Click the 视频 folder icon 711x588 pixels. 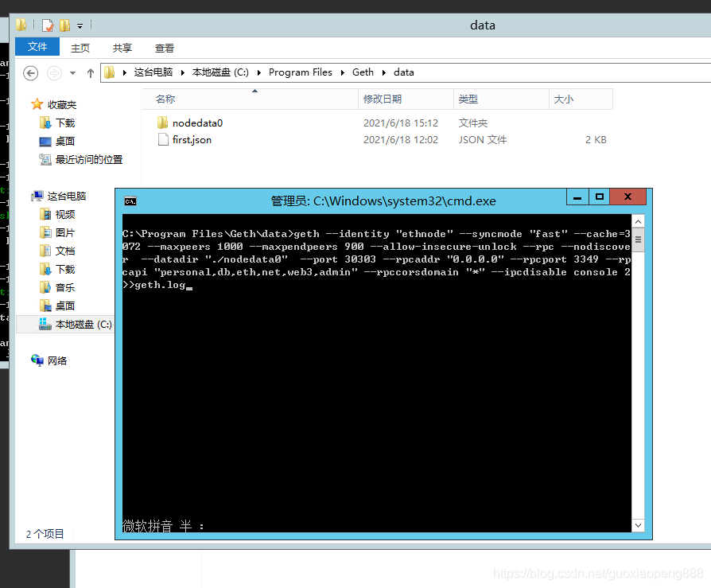pyautogui.click(x=45, y=214)
